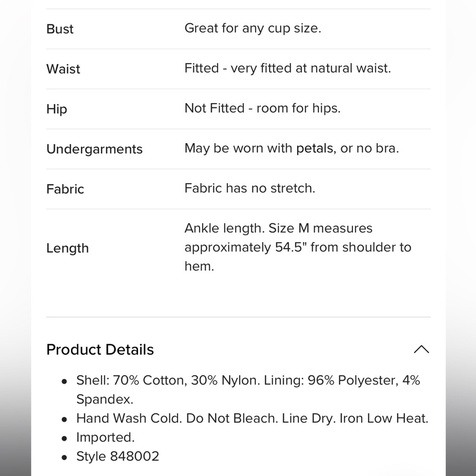
Task: Click the Imported bullet item
Action: point(105,437)
